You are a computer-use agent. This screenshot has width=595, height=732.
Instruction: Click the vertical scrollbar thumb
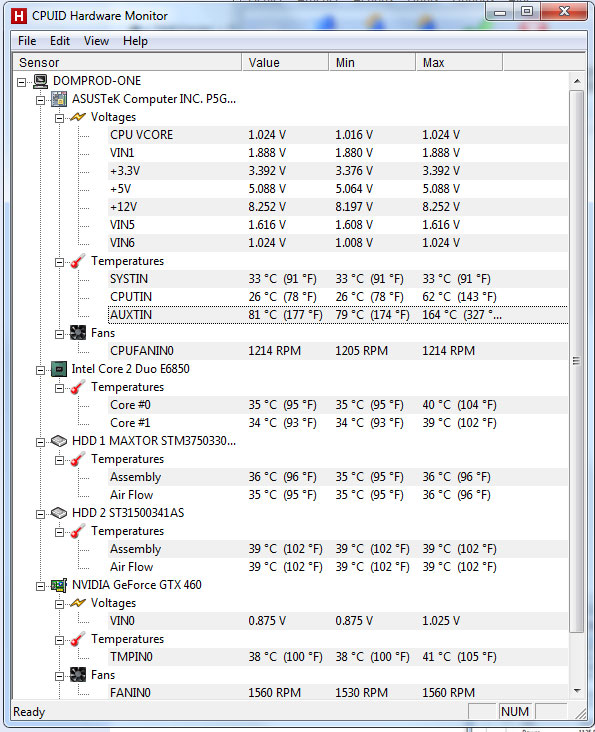[577, 361]
